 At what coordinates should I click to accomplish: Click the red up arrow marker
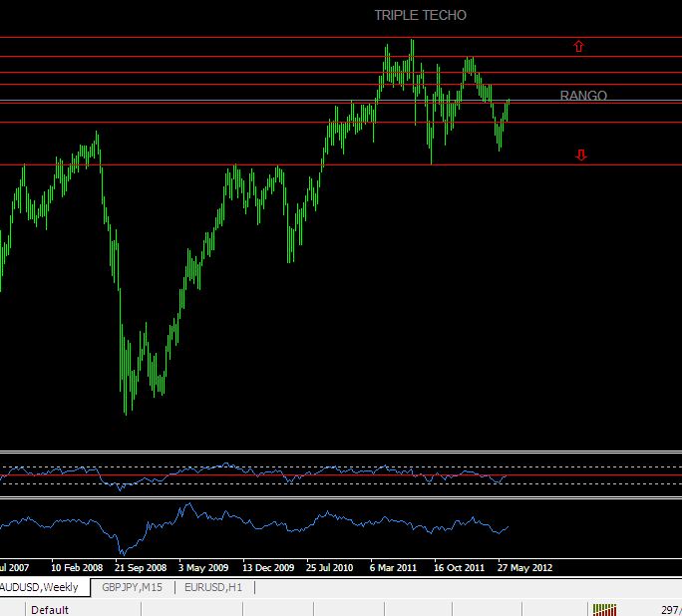[x=578, y=46]
